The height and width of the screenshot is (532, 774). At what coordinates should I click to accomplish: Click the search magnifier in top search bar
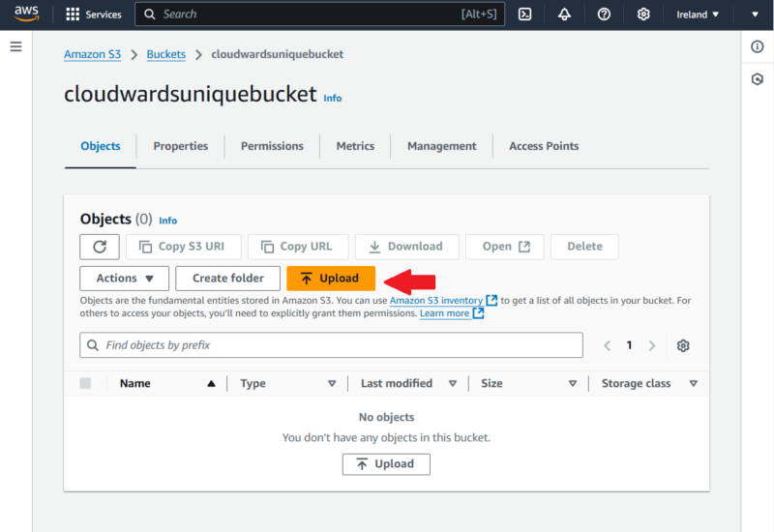pyautogui.click(x=150, y=15)
